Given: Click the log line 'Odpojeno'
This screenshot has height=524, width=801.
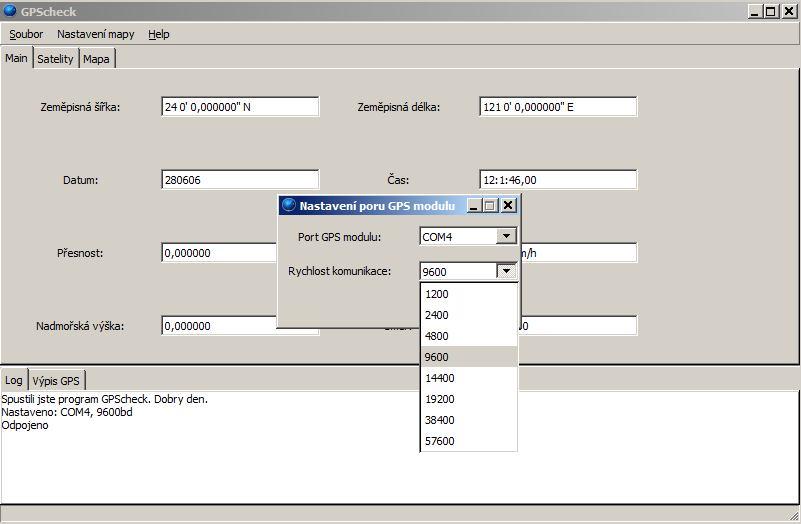Looking at the screenshot, I should [25, 425].
